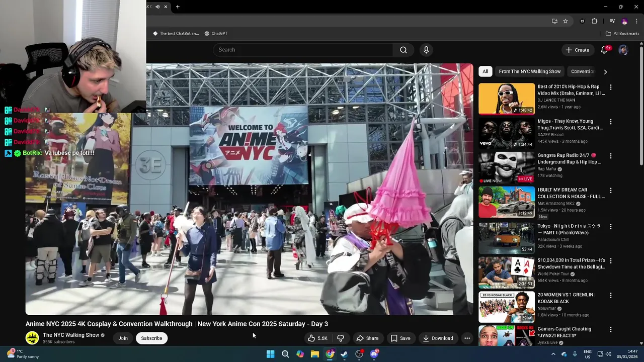This screenshot has height=362, width=644.
Task: Open Discord from the taskbar
Action: (374, 354)
